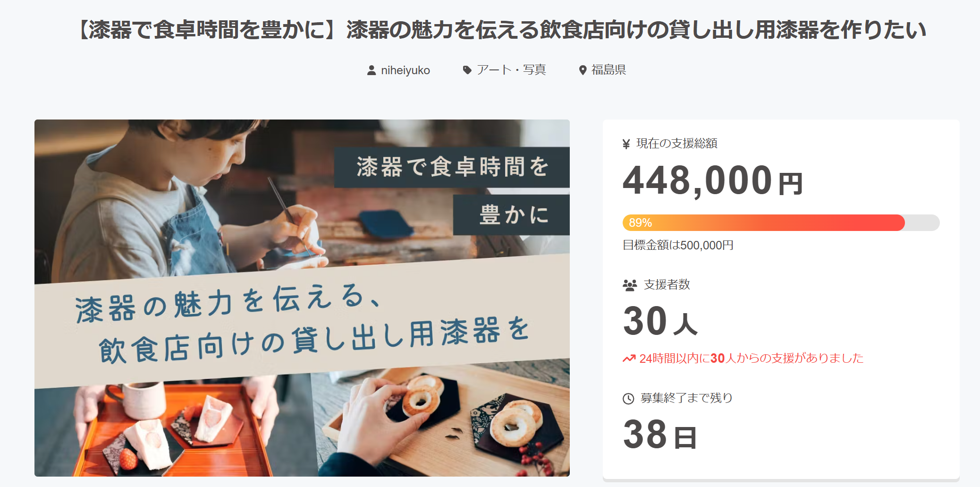This screenshot has width=980, height=487.
Task: Click the location pin icon beside 福島県
Action: point(583,70)
